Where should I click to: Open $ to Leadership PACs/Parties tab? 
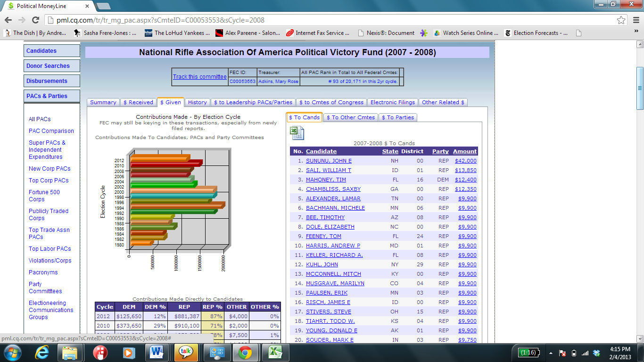[253, 102]
